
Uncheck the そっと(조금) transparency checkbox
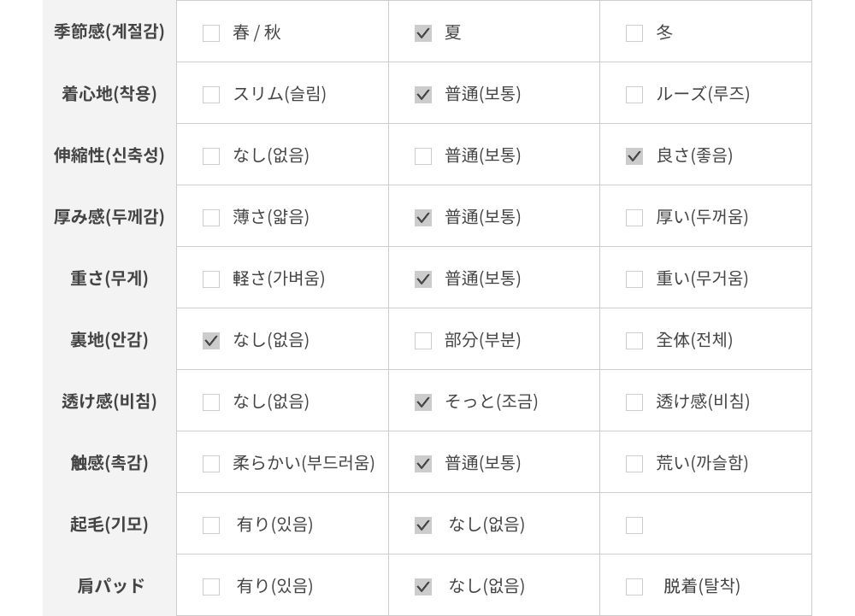tap(423, 402)
